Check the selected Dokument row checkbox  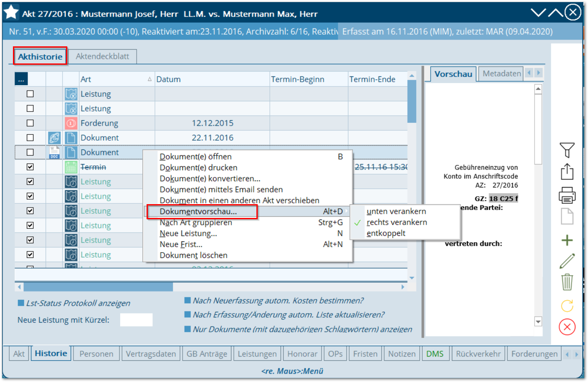tap(30, 152)
